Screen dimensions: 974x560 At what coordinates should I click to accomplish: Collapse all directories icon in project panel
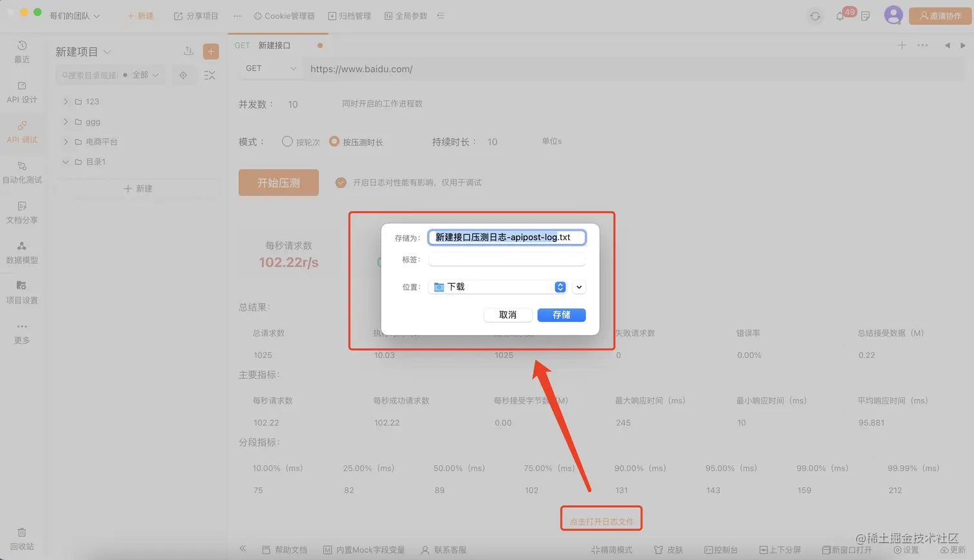click(209, 75)
